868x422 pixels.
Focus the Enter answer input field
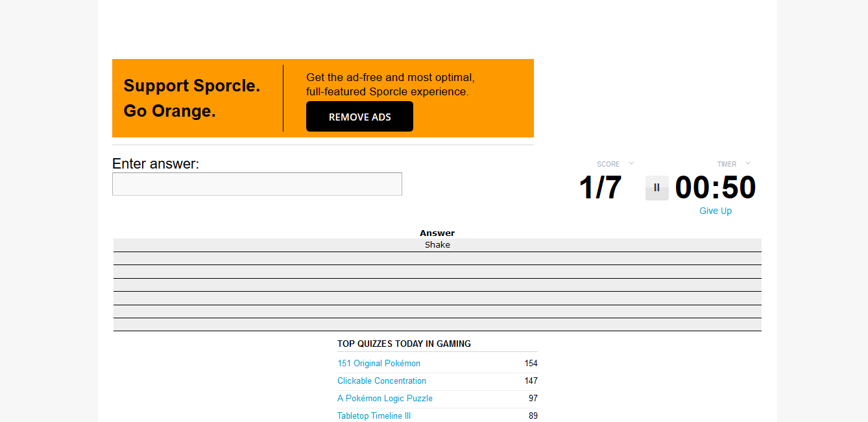(x=257, y=184)
